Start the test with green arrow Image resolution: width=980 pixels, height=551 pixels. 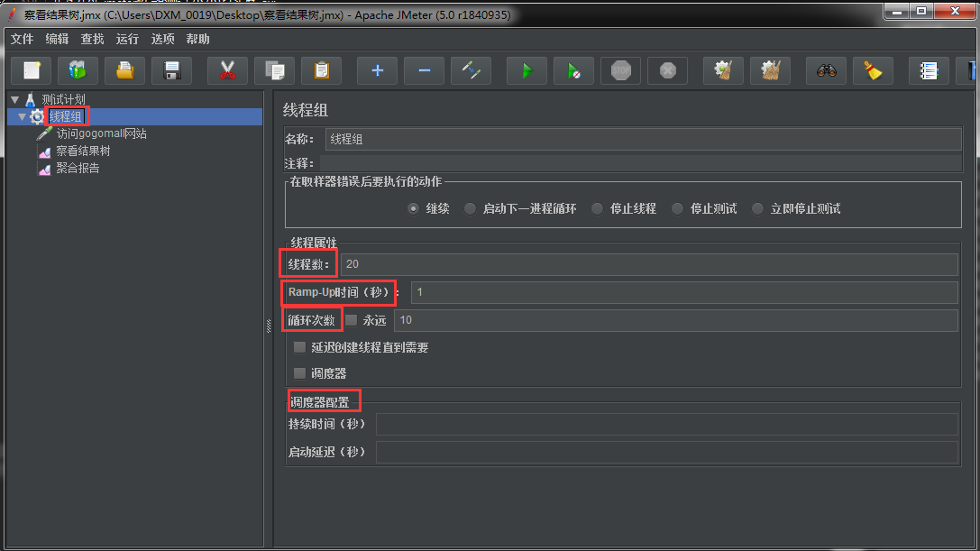(527, 70)
